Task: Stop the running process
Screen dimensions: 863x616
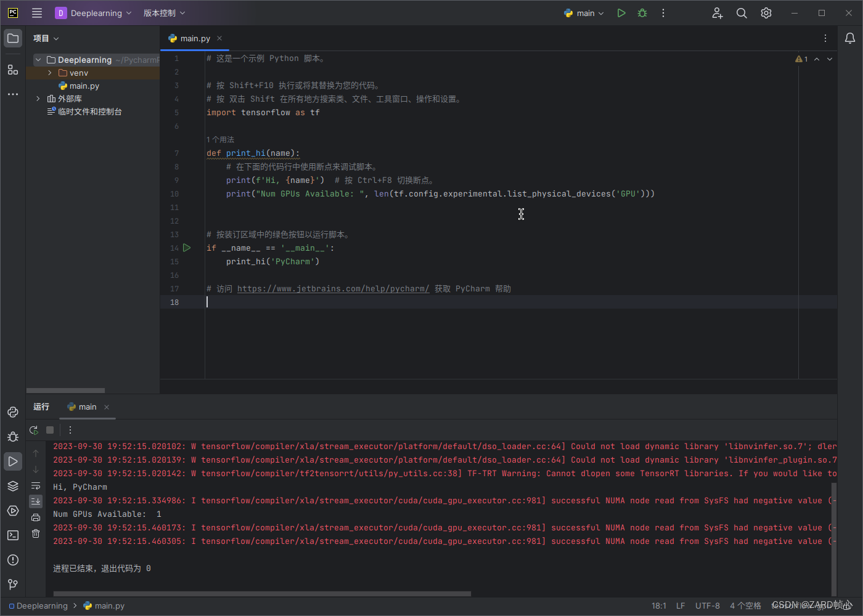Action: [50, 430]
